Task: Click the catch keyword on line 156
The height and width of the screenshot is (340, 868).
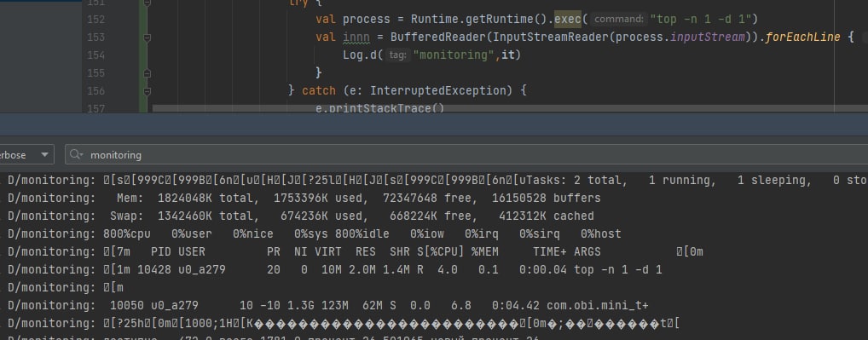Action: tap(318, 90)
